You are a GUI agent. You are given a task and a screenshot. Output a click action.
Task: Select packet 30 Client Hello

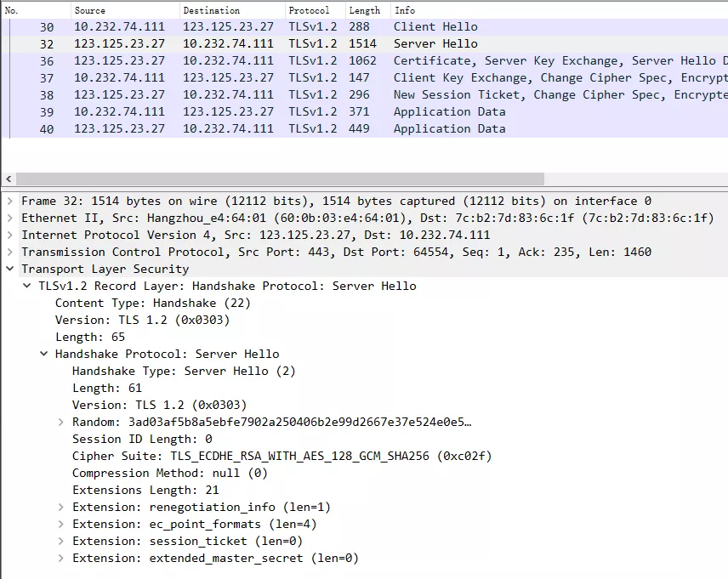(x=365, y=27)
